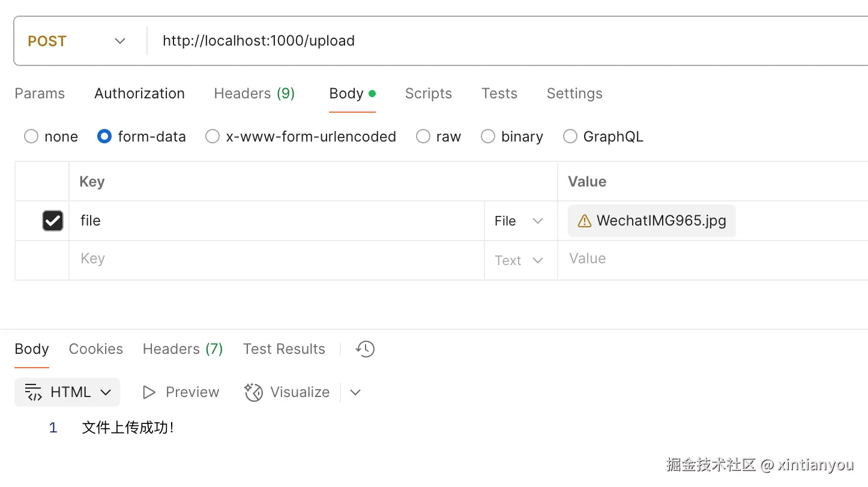Click the warning icon beside WechatIMG965.jpg

tap(584, 221)
